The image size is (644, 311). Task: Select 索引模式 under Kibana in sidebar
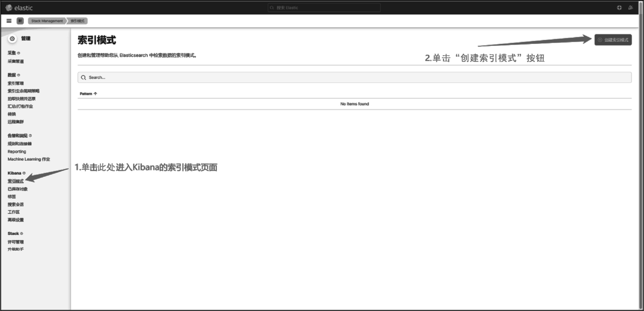(16, 181)
